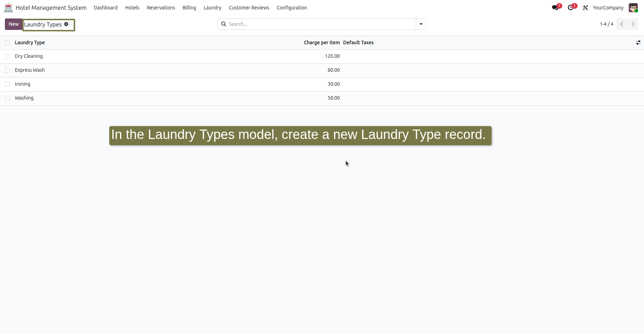The image size is (644, 334).
Task: Open the Laundry menu
Action: 213,8
